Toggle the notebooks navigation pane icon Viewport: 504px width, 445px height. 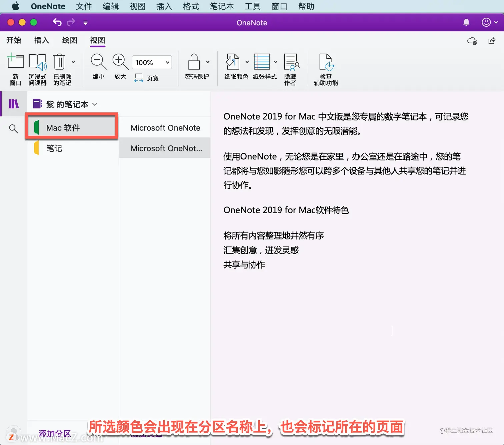point(14,104)
